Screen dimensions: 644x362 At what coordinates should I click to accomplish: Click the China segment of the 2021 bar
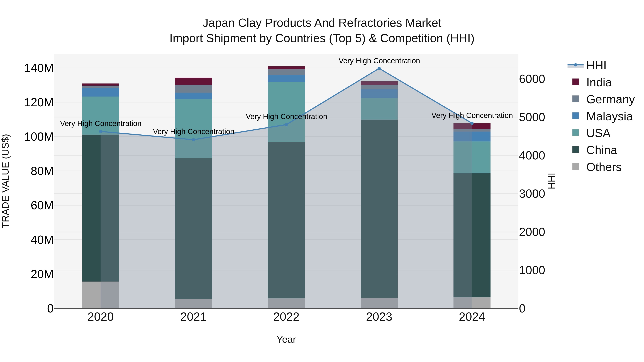[x=194, y=228]
